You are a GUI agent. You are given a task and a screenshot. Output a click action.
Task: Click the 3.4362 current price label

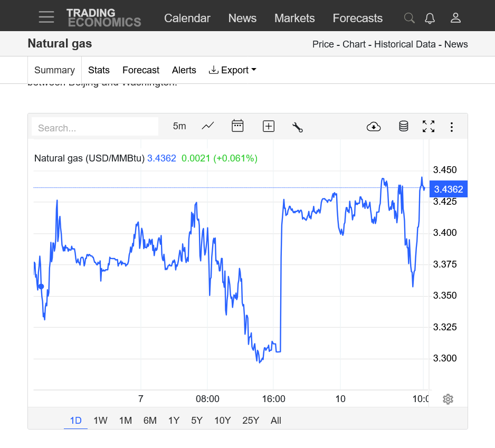[x=448, y=189]
